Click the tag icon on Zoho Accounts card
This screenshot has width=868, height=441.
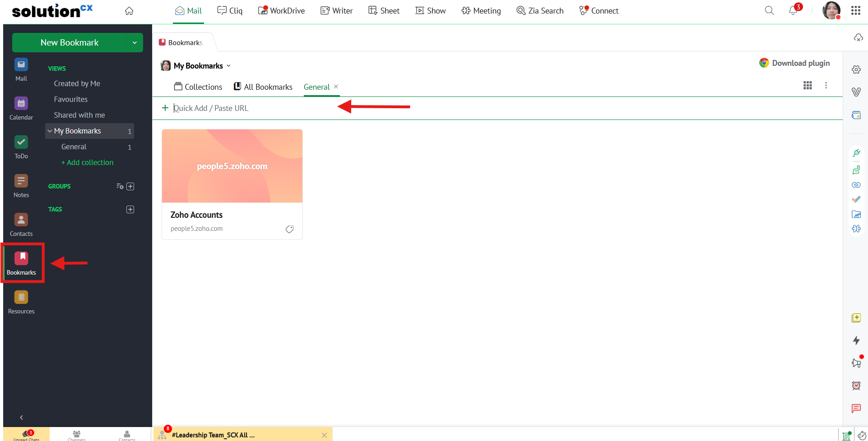pos(289,229)
